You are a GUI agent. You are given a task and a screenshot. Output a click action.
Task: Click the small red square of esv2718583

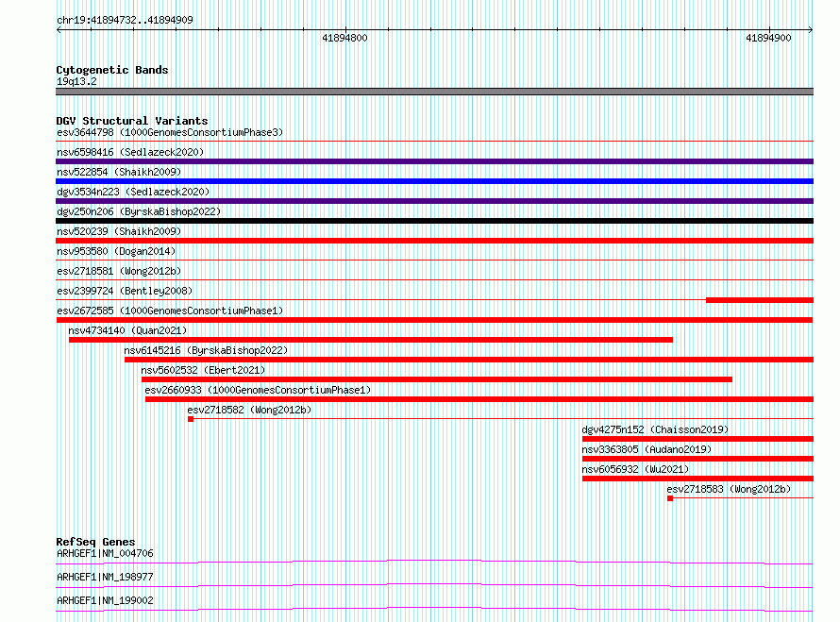tap(670, 498)
